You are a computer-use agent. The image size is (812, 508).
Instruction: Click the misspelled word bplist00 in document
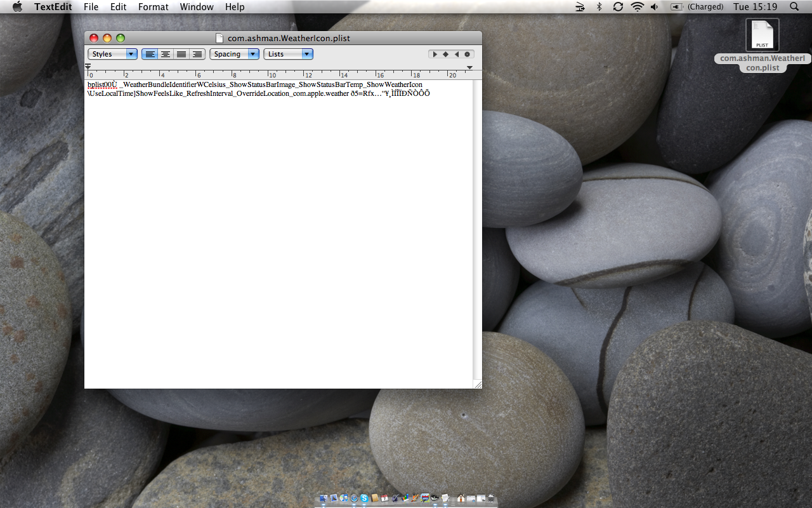coord(102,84)
